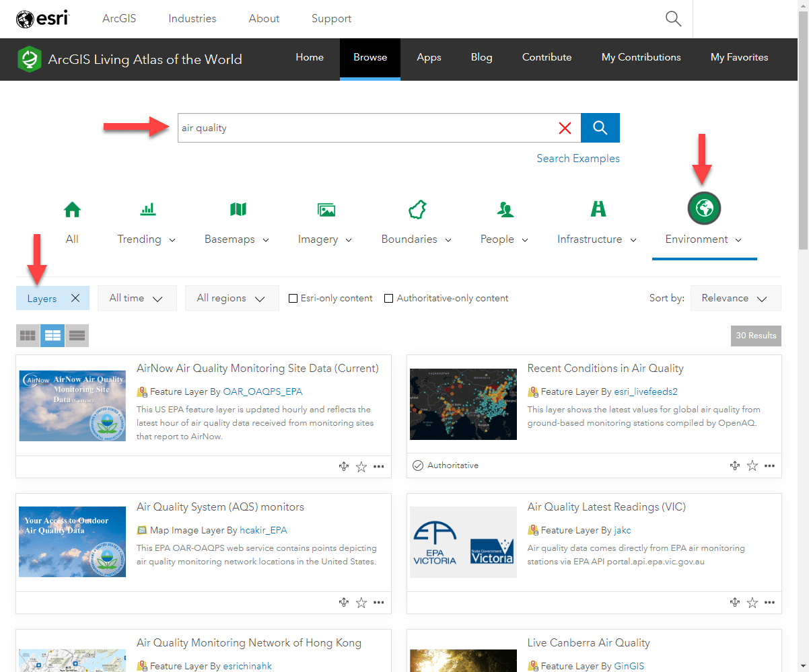The width and height of the screenshot is (809, 672).
Task: Select the Environment globe icon
Action: (x=704, y=209)
